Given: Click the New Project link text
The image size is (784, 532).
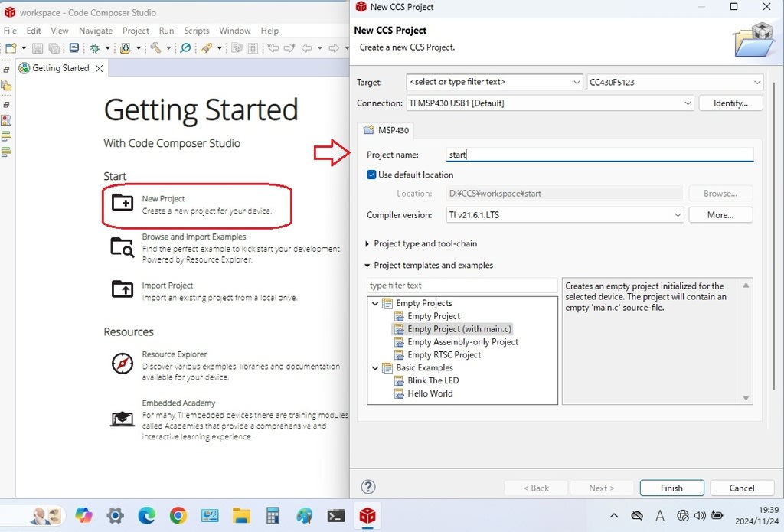Looking at the screenshot, I should tap(163, 198).
